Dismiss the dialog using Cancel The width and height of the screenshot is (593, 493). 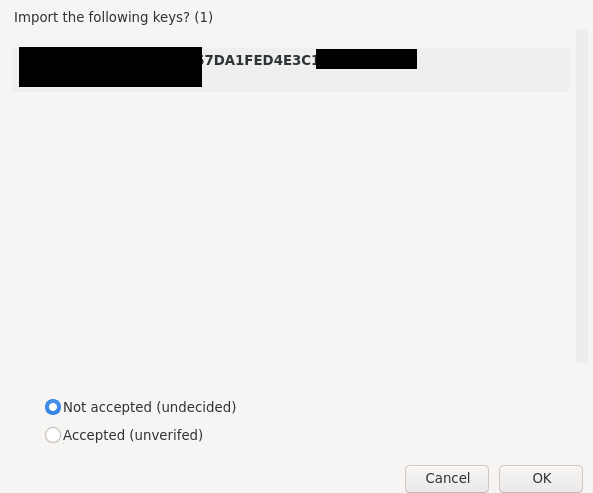(447, 478)
